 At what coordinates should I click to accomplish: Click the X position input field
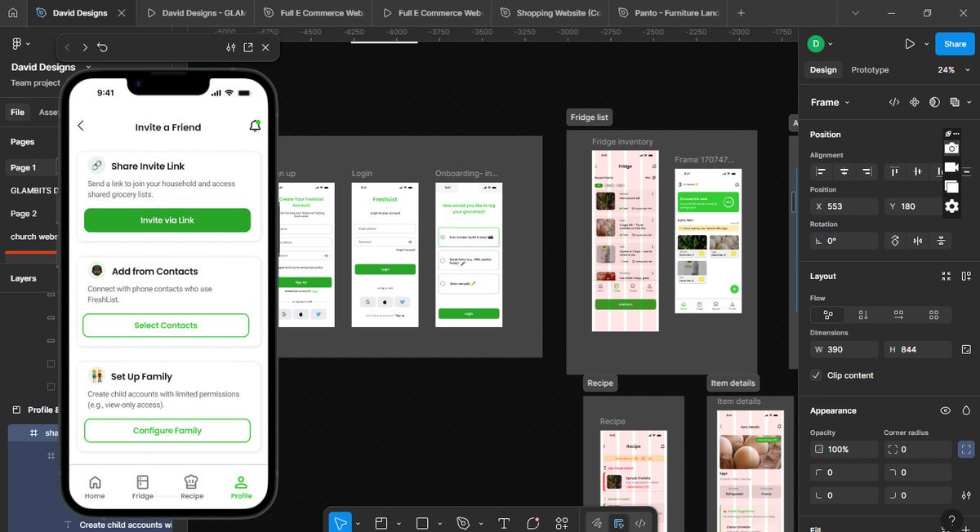click(844, 206)
